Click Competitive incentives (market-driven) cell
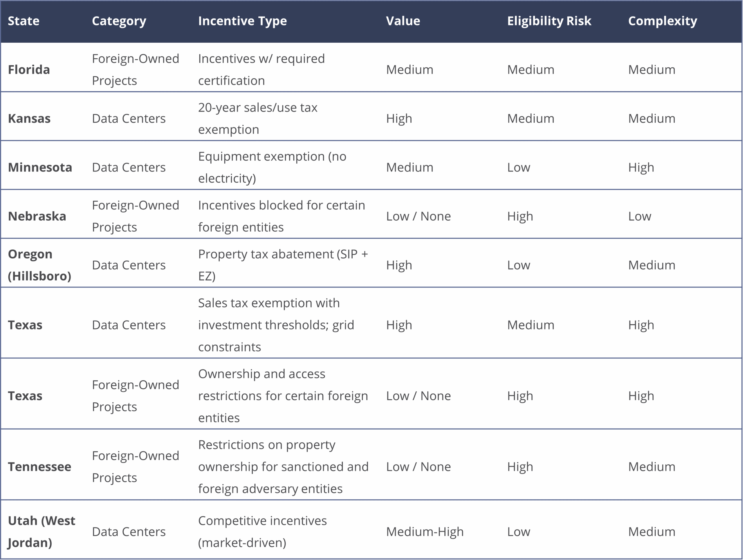The width and height of the screenshot is (743, 560). 262,532
